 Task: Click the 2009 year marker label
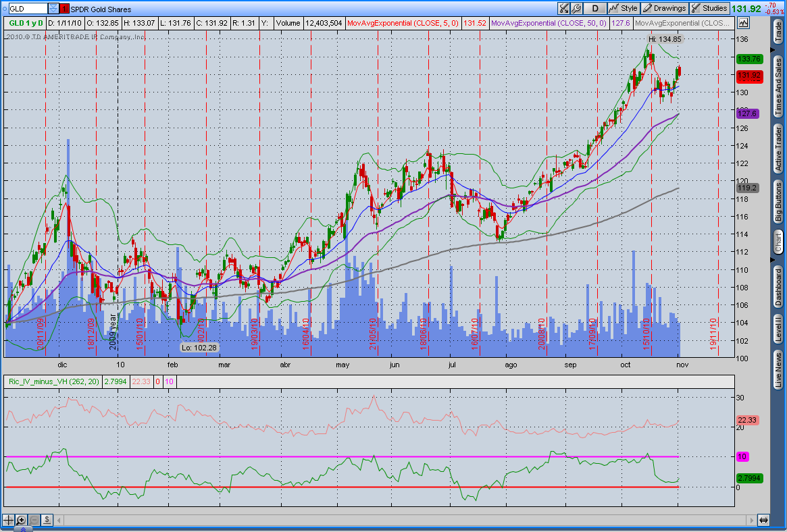[113, 332]
